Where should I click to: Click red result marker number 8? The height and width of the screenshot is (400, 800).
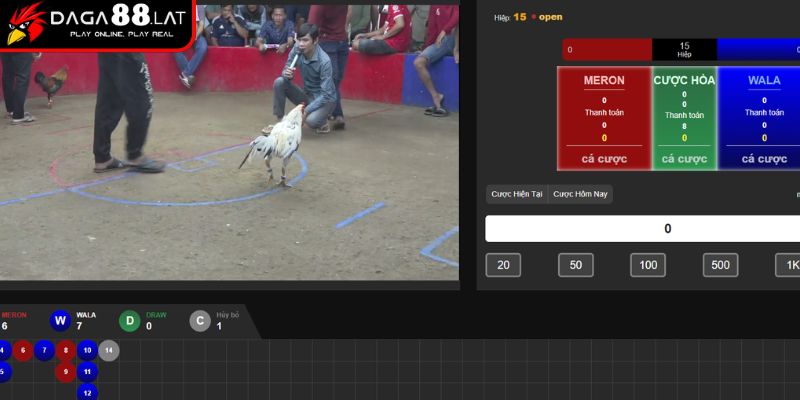(65, 350)
